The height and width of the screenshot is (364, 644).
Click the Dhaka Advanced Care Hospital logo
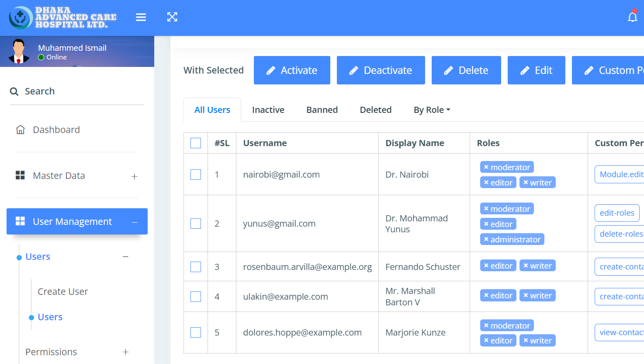(x=63, y=17)
